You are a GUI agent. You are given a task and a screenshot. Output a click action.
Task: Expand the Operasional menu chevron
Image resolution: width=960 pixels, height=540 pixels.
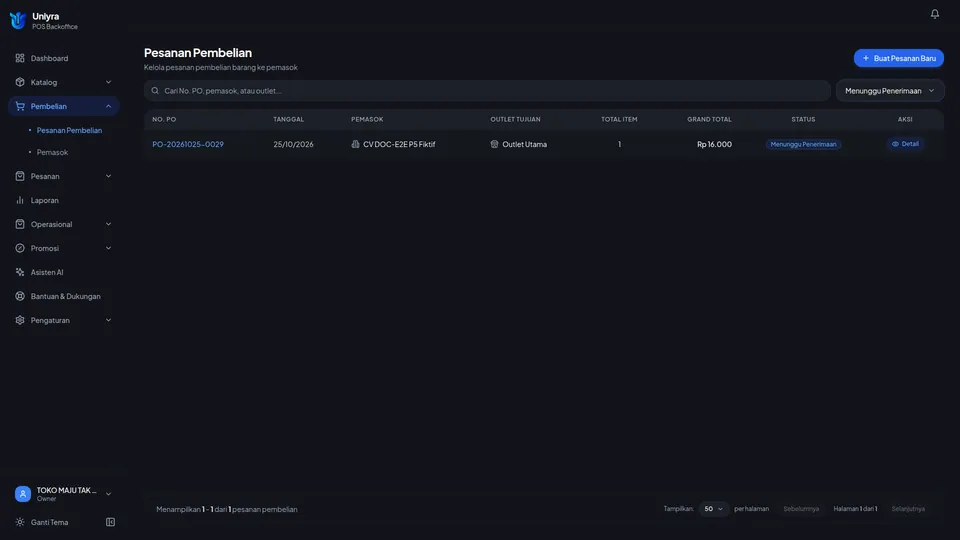[108, 224]
